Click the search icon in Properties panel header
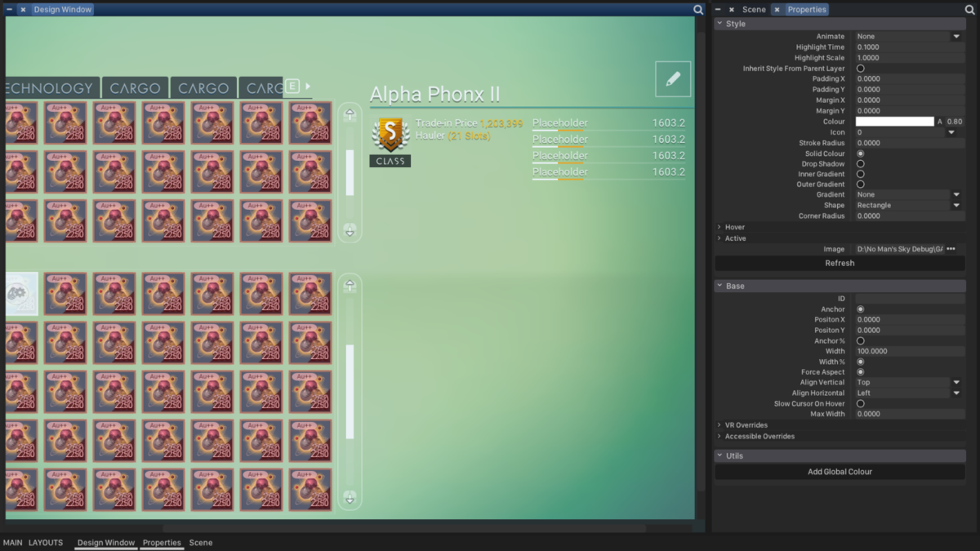980x551 pixels. (970, 10)
